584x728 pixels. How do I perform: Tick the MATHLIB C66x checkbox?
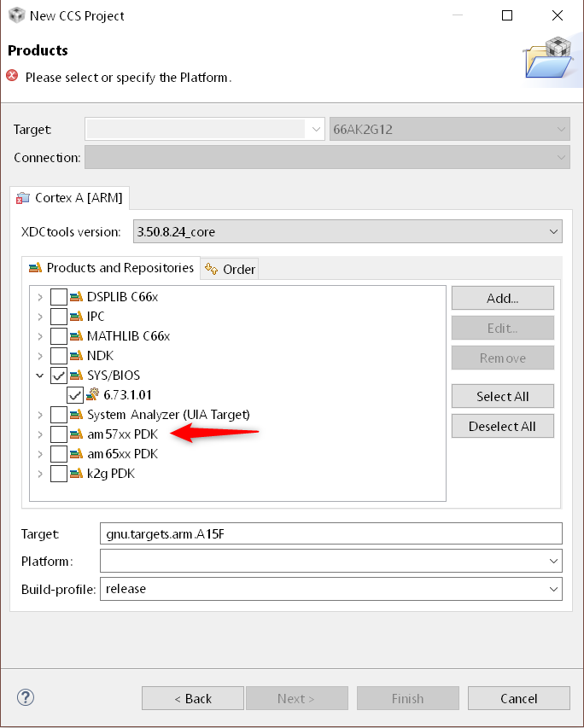click(59, 336)
